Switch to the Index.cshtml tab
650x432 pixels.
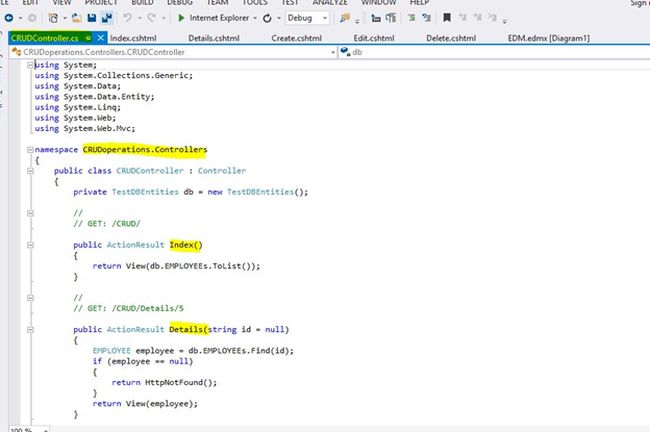(133, 38)
